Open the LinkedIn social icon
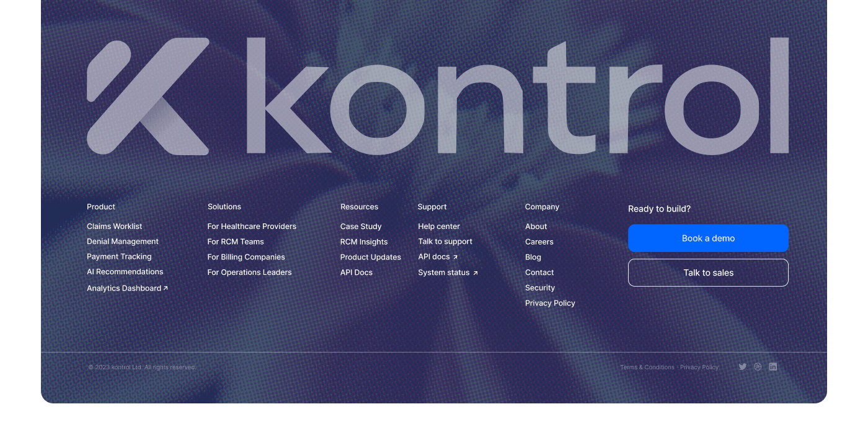 (773, 367)
